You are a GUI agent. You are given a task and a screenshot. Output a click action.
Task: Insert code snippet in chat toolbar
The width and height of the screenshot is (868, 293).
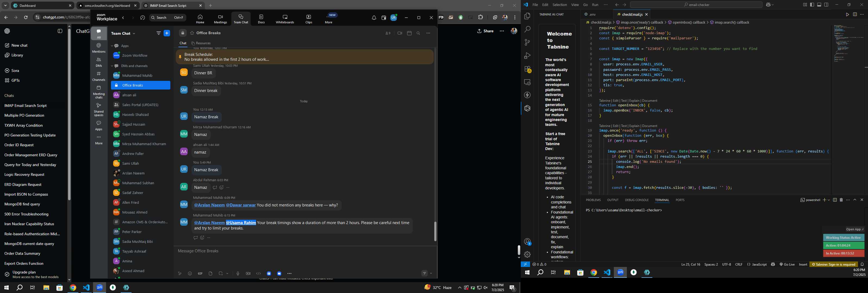[x=259, y=273]
